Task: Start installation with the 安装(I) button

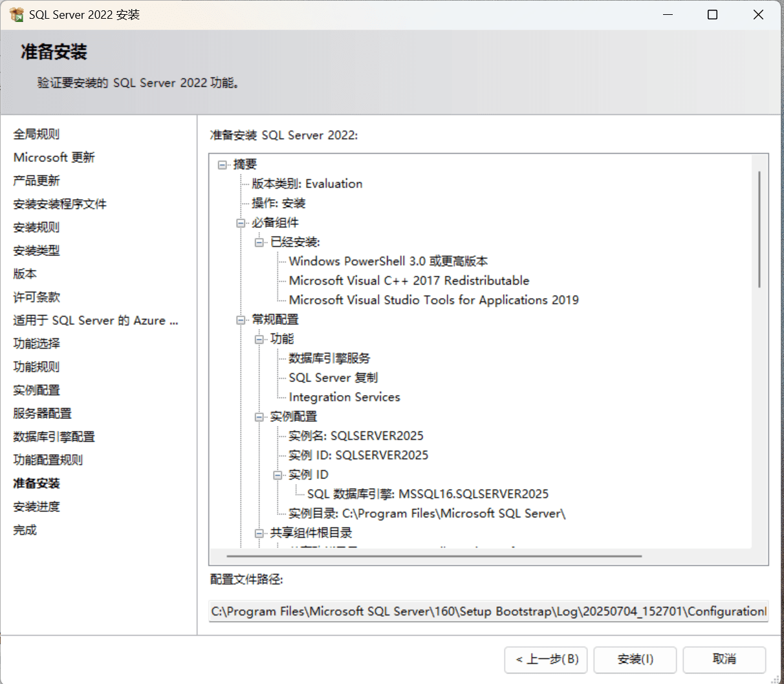Action: tap(635, 659)
